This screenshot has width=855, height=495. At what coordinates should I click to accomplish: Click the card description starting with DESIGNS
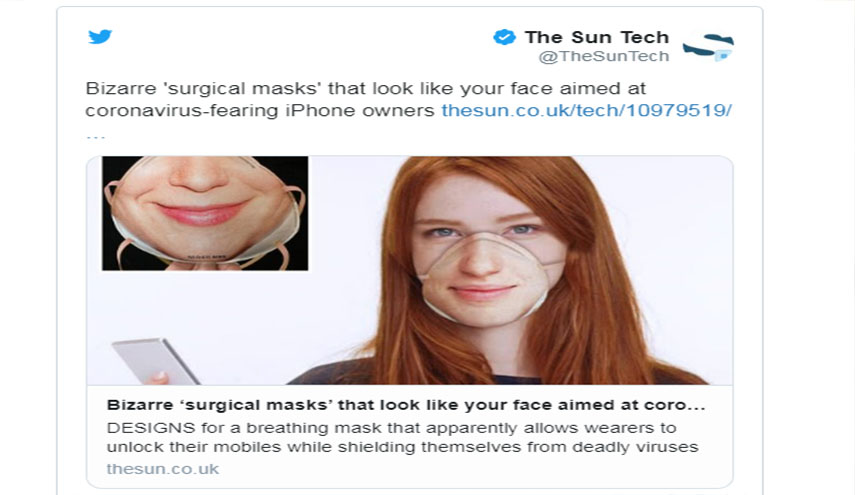(x=402, y=437)
